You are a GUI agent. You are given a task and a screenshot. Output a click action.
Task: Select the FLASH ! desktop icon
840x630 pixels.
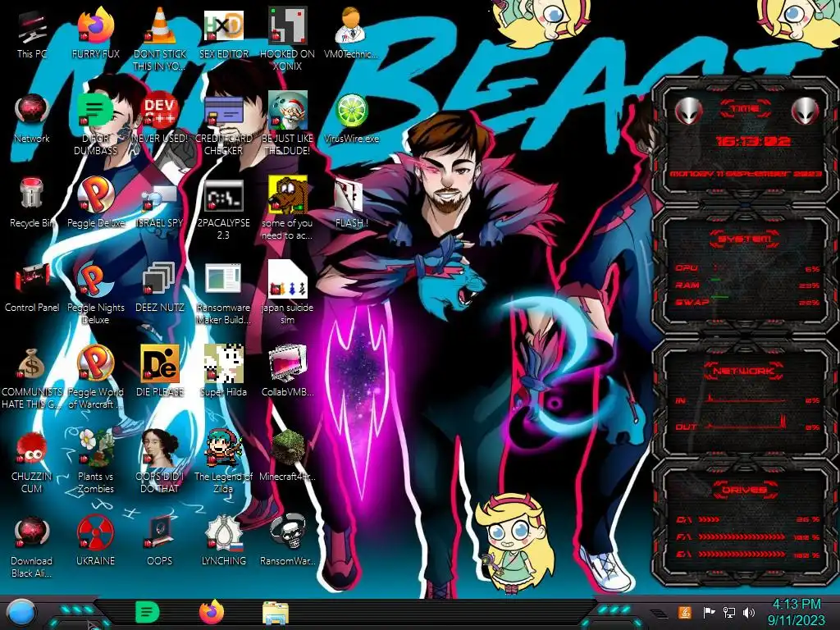tap(351, 195)
